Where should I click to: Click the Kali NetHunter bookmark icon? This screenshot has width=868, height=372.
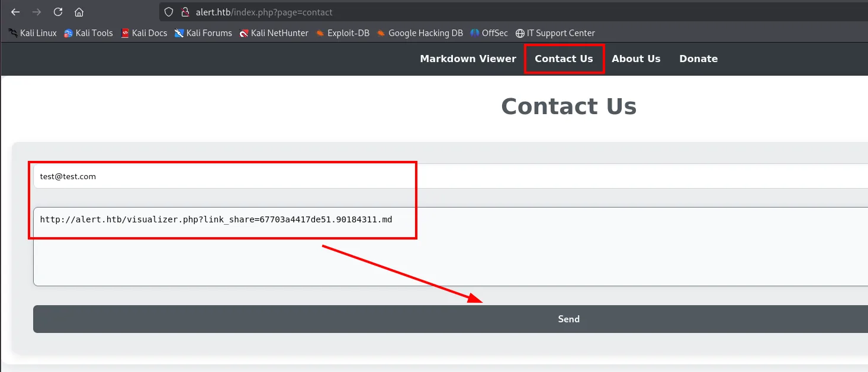click(244, 33)
